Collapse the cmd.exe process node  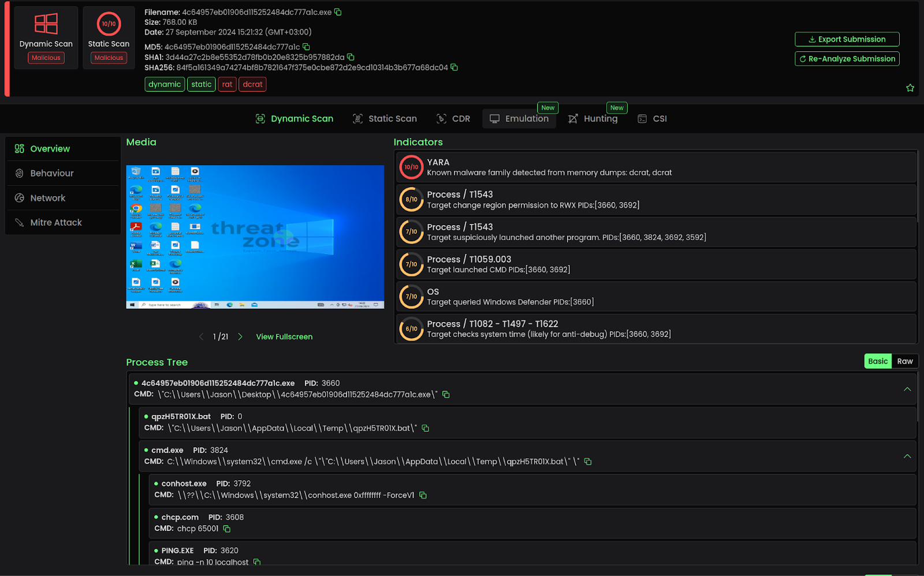[907, 456]
